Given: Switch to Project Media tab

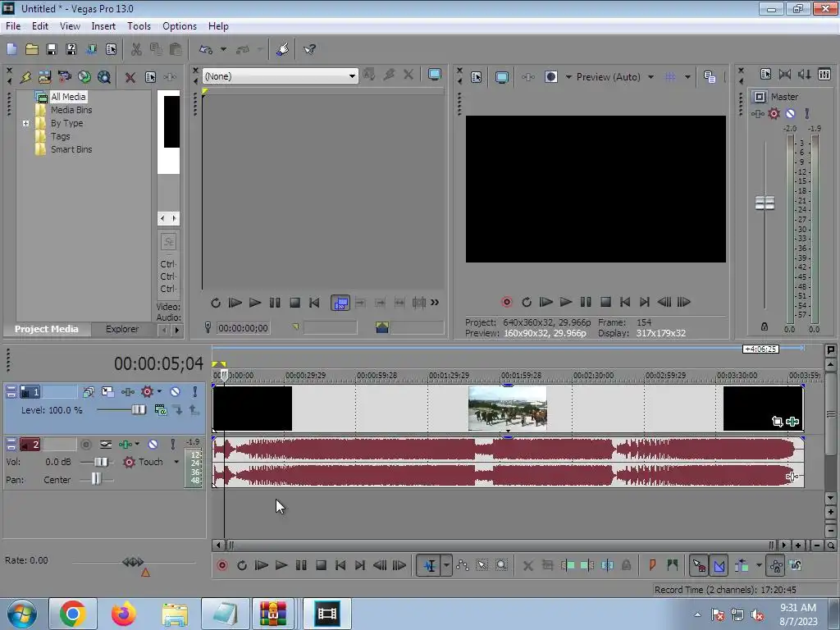Looking at the screenshot, I should (46, 329).
